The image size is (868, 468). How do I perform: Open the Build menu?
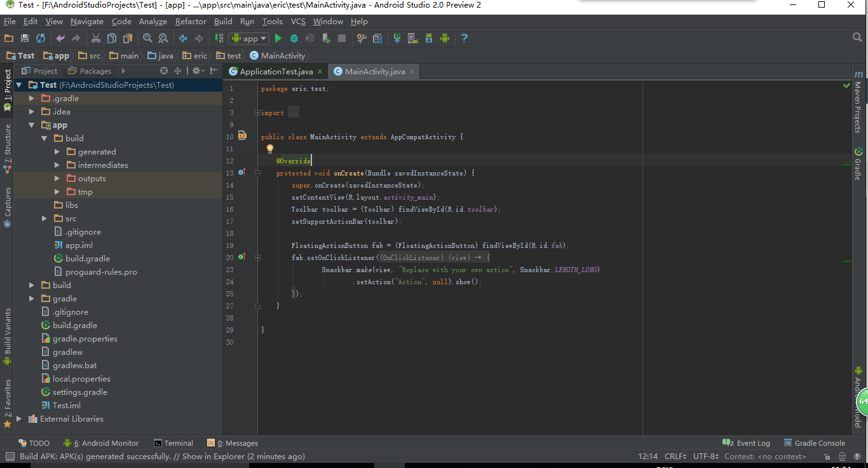[x=223, y=21]
